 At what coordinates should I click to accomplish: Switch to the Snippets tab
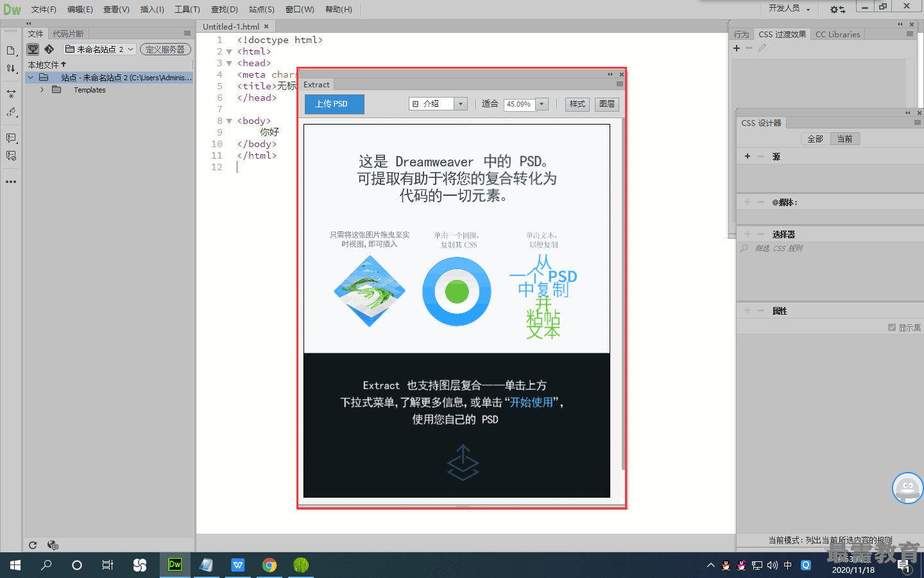point(68,33)
